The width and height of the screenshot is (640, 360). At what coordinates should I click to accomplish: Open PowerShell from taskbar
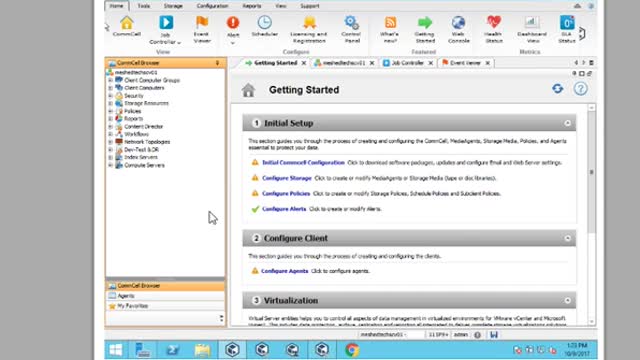[x=172, y=350]
